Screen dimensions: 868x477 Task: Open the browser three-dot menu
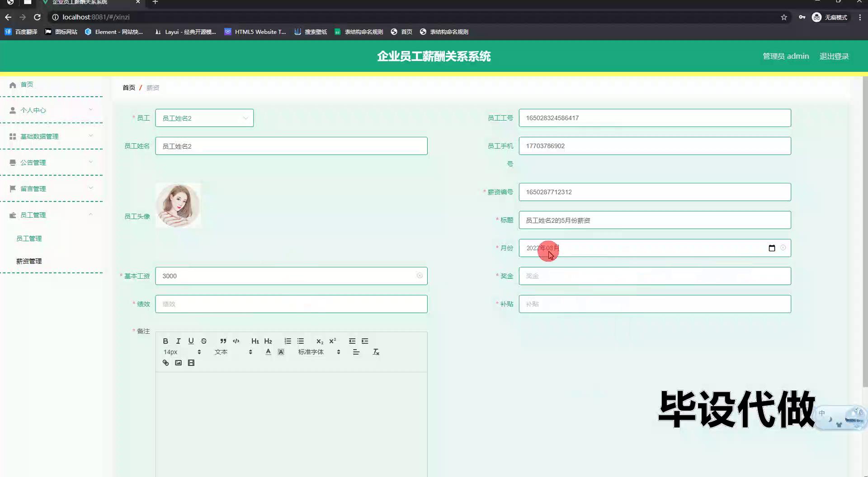click(x=860, y=17)
